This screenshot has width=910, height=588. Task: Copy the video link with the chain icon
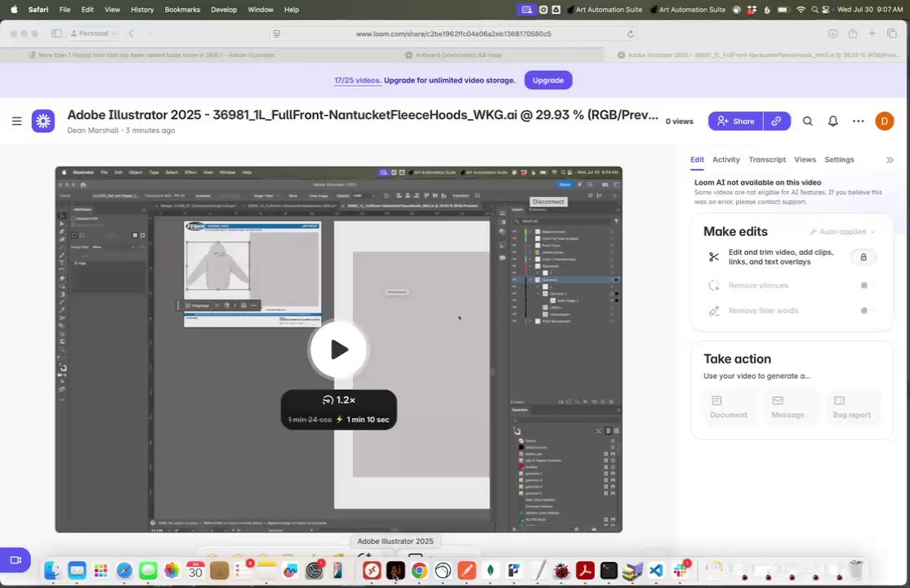pyautogui.click(x=777, y=121)
